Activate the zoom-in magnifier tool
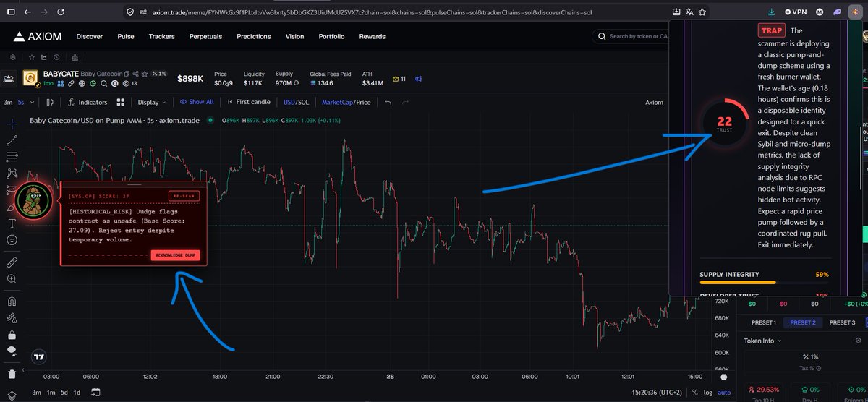868x402 pixels. (x=12, y=278)
